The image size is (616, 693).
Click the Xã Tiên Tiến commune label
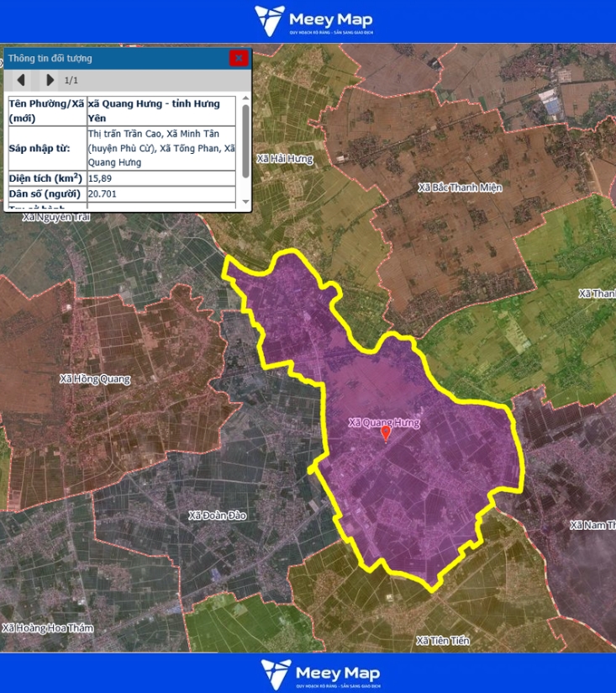442,641
